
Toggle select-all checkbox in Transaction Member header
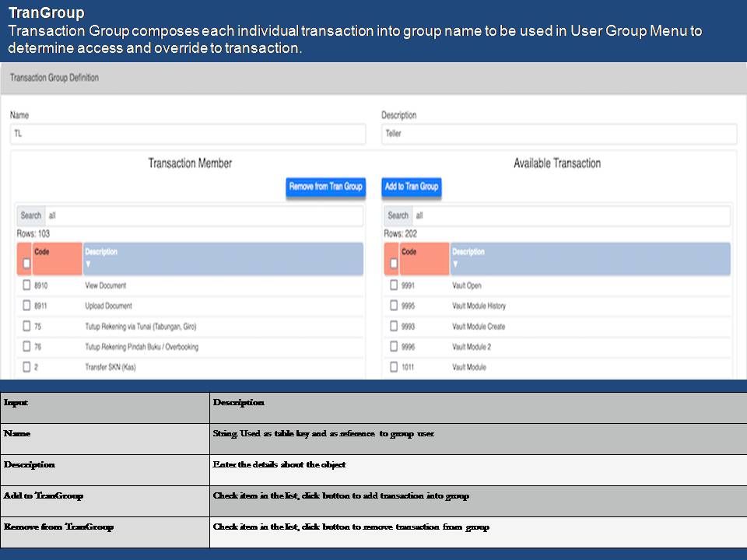tap(26, 264)
